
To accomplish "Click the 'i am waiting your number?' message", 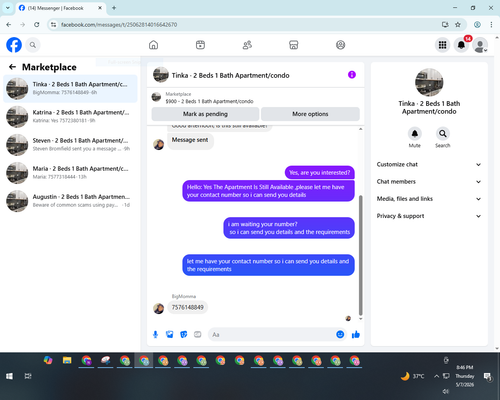I will (x=289, y=228).
